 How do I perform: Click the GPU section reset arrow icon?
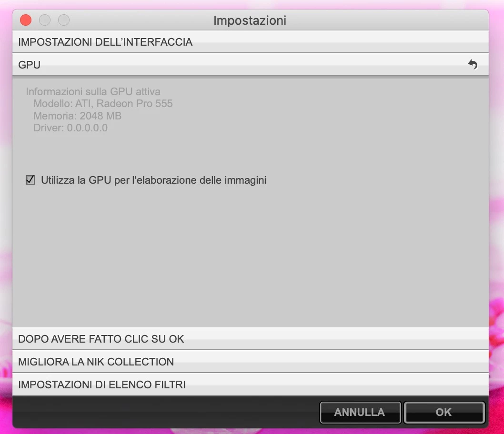473,65
